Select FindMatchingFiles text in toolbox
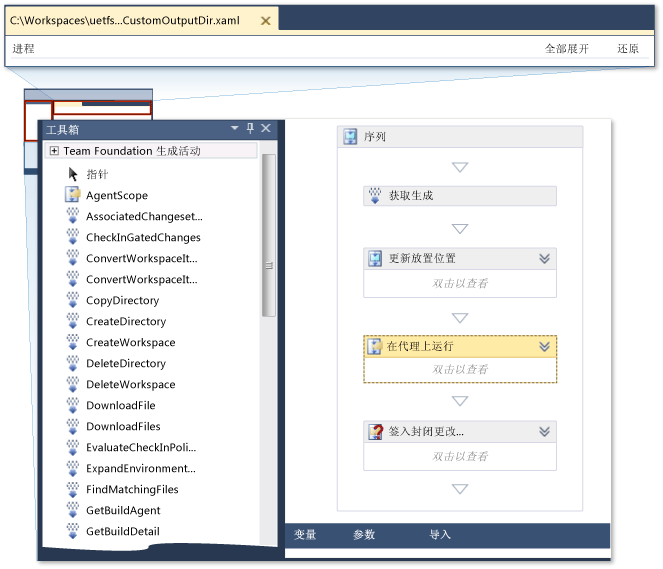This screenshot has height=569, width=663. coord(132,490)
